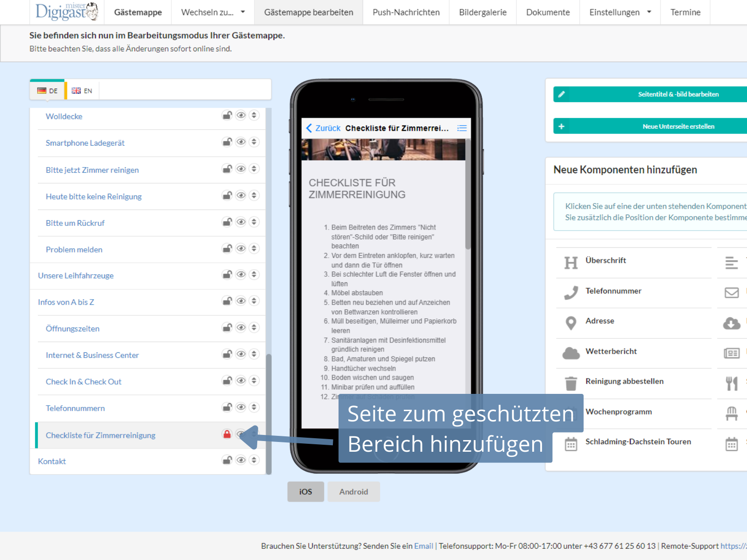Switch to the EN language tab

coord(82,91)
